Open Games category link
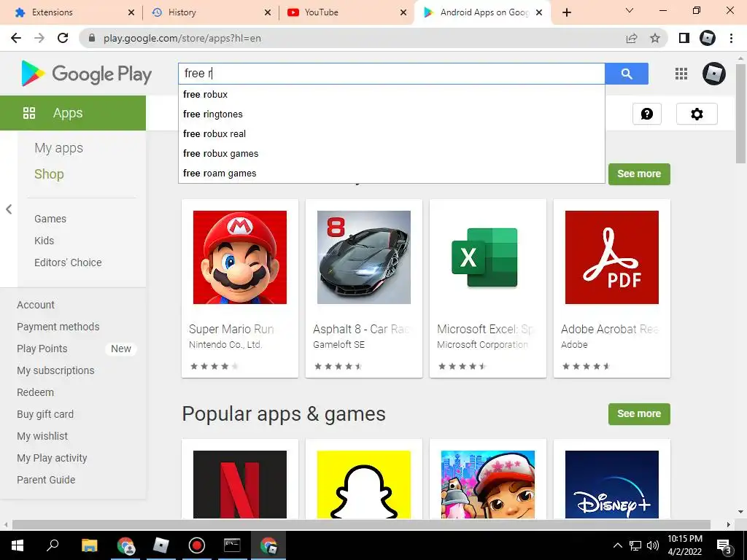 (50, 219)
